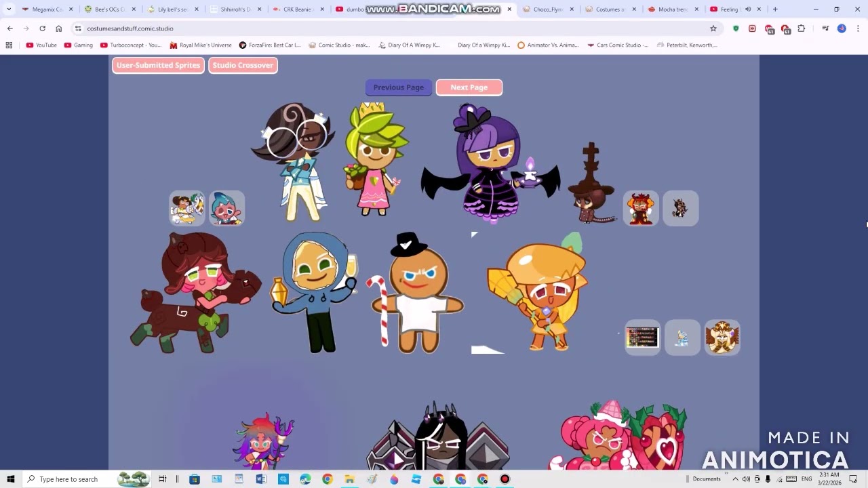This screenshot has width=868, height=488.
Task: Select the purple-haired bat-winged cookie sprite
Action: [490, 163]
